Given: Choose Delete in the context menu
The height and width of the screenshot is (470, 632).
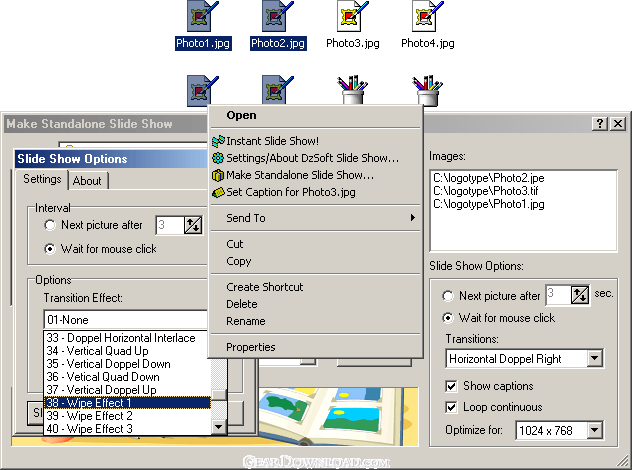Looking at the screenshot, I should (316, 304).
